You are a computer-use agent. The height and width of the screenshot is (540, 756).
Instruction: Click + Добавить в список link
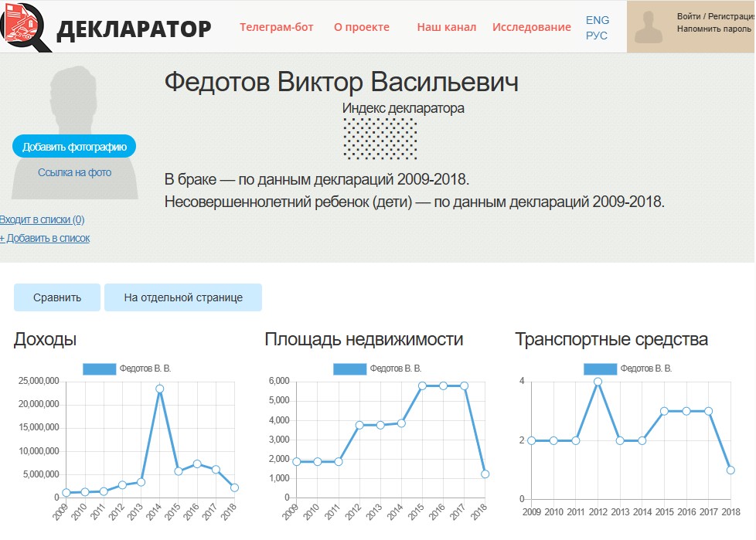tap(45, 238)
